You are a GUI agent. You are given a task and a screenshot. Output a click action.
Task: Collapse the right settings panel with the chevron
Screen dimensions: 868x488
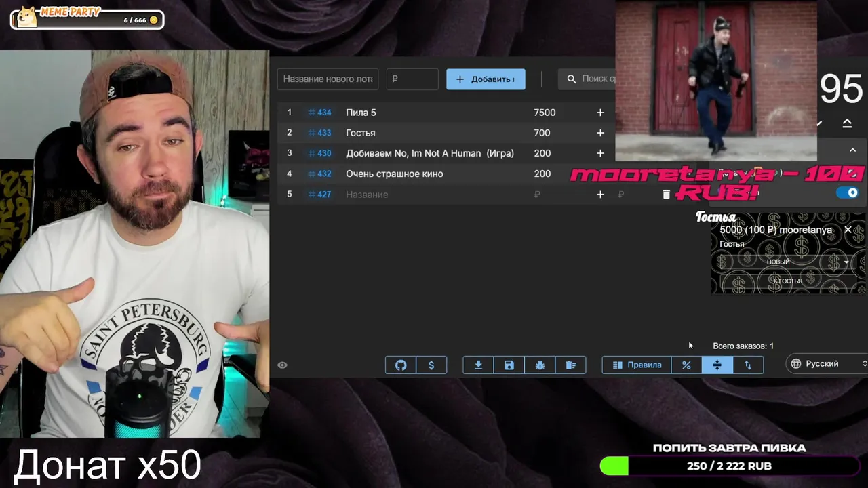(852, 150)
